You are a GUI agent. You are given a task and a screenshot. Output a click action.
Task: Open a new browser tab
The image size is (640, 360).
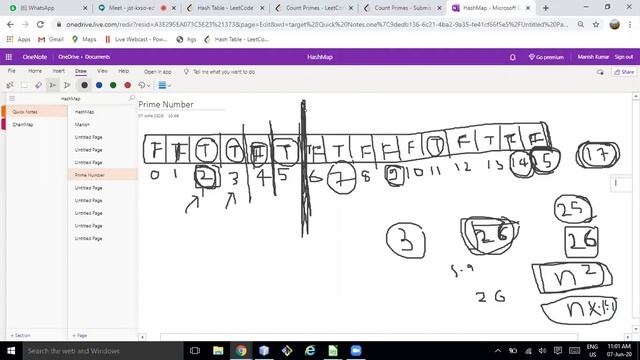click(x=546, y=8)
